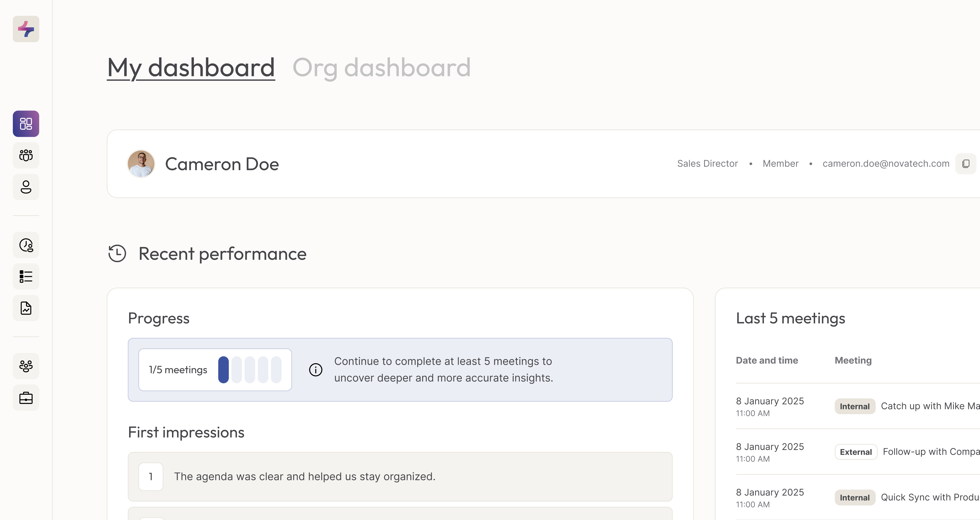Click the Progress section heading
Screen dimensions: 980x520
pos(159,318)
